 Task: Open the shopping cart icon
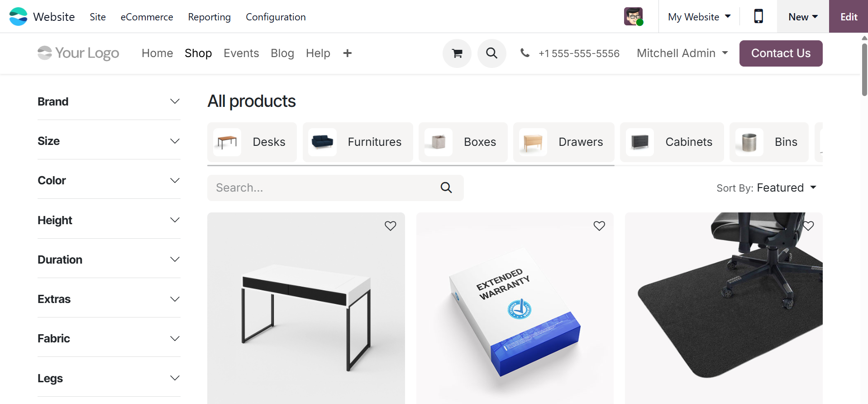(x=457, y=53)
